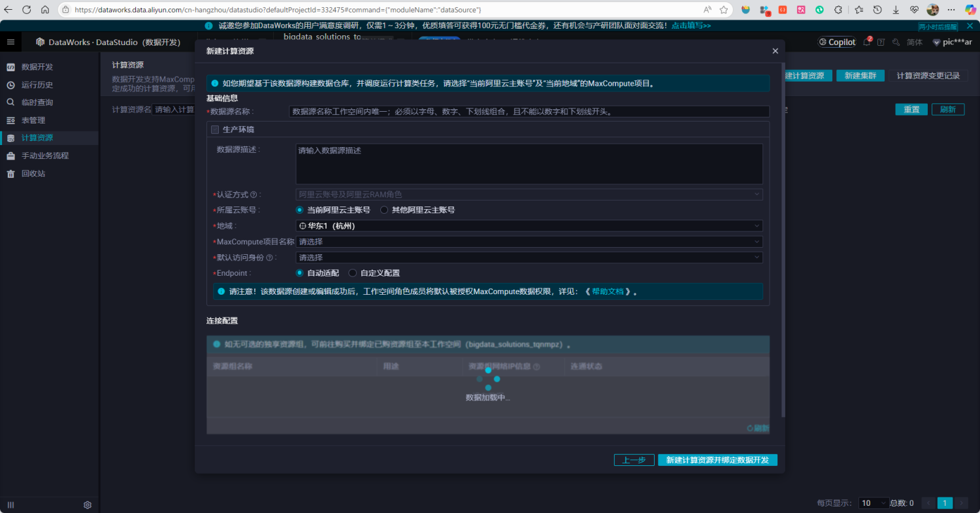
Task: Check the 生产环境 checkbox
Action: pos(215,129)
